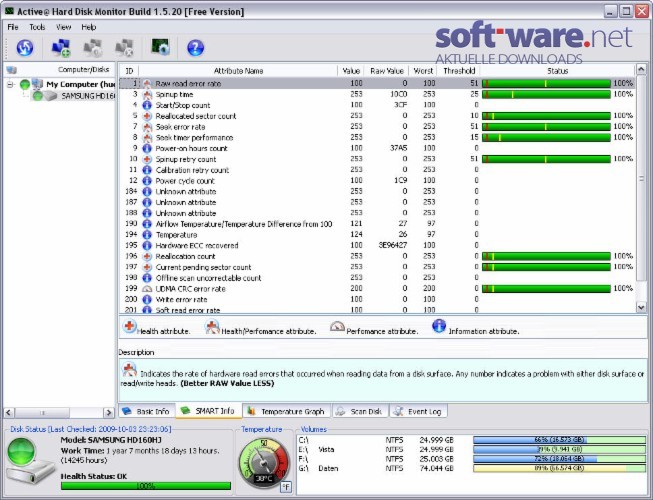Click the icon beside Raw read error rate
This screenshot has width=653, height=500.
click(147, 84)
